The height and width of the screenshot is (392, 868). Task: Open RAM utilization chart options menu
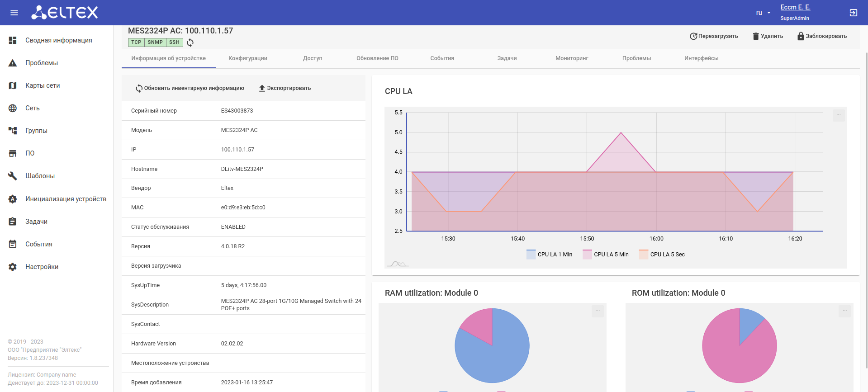pos(598,311)
